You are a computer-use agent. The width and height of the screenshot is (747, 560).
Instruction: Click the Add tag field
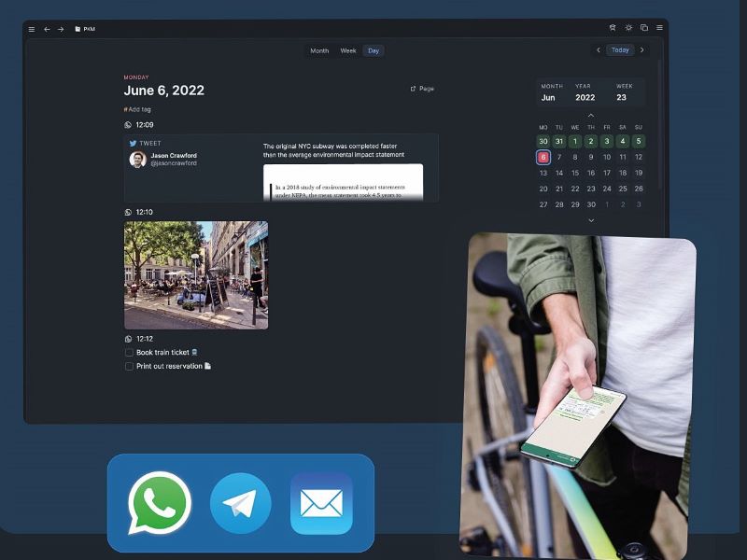138,109
